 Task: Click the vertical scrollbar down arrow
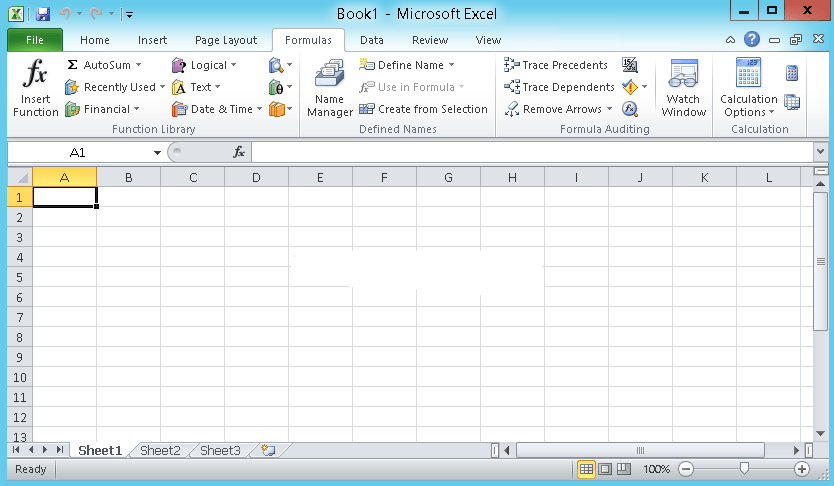[x=820, y=434]
